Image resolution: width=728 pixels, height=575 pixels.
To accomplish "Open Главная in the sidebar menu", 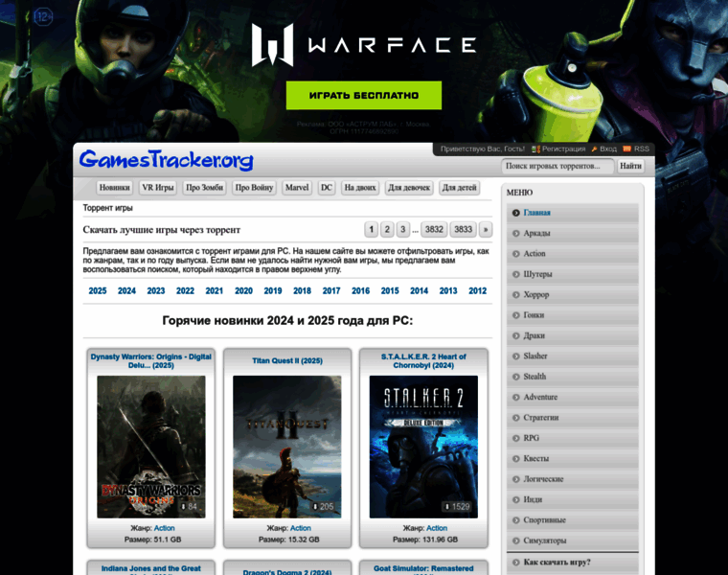I will pos(573,213).
